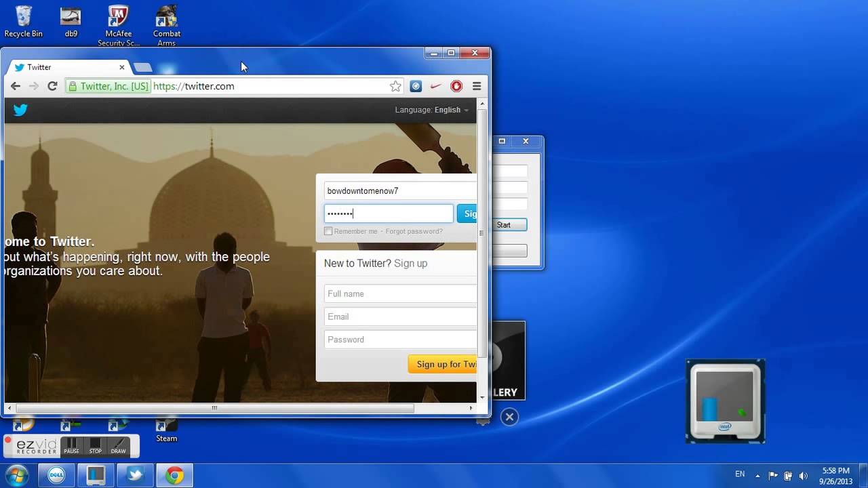Click the gallery gadget thumbnail behind Chrome
The width and height of the screenshot is (868, 488).
click(507, 361)
